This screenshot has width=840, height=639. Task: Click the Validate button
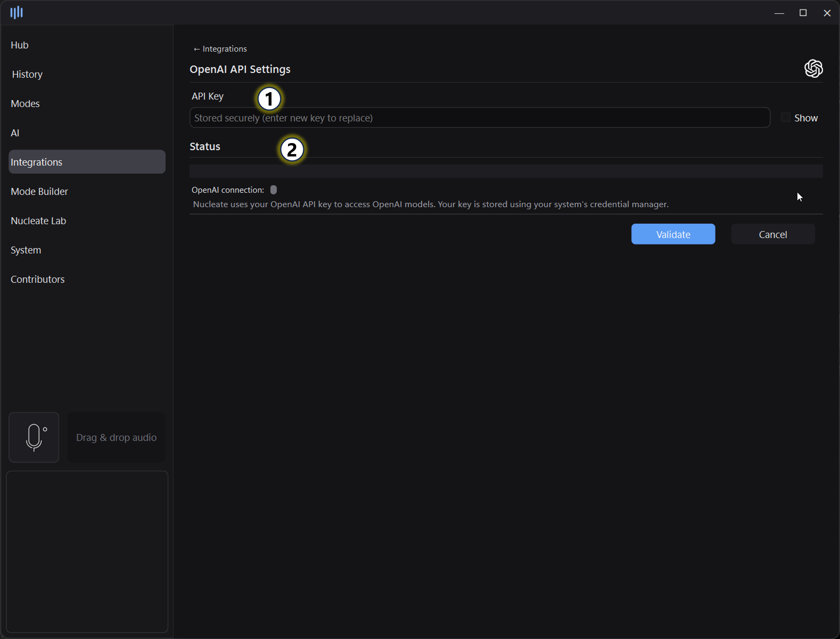coord(673,234)
